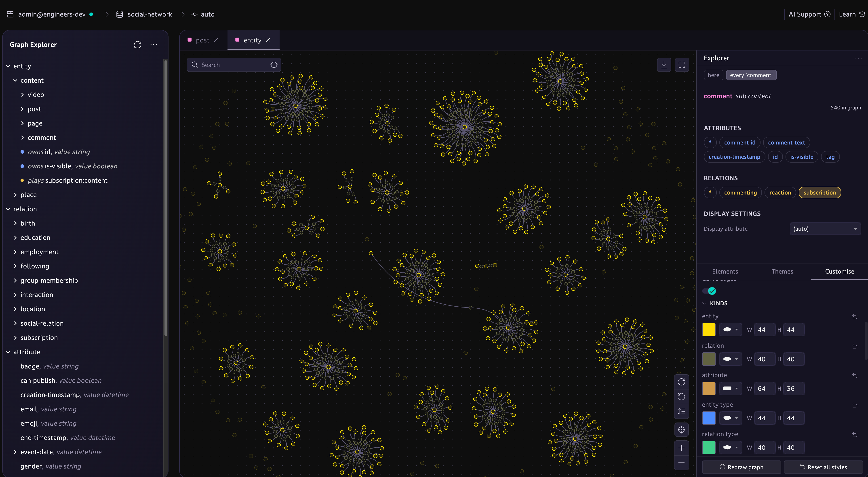Viewport: 868px width, 477px height.
Task: Open AI Support link
Action: click(809, 14)
